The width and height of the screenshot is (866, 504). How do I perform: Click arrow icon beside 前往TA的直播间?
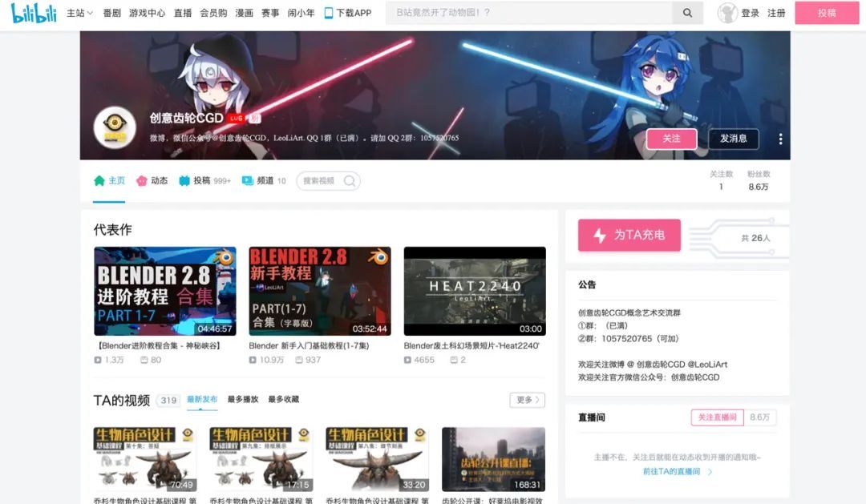pos(710,471)
